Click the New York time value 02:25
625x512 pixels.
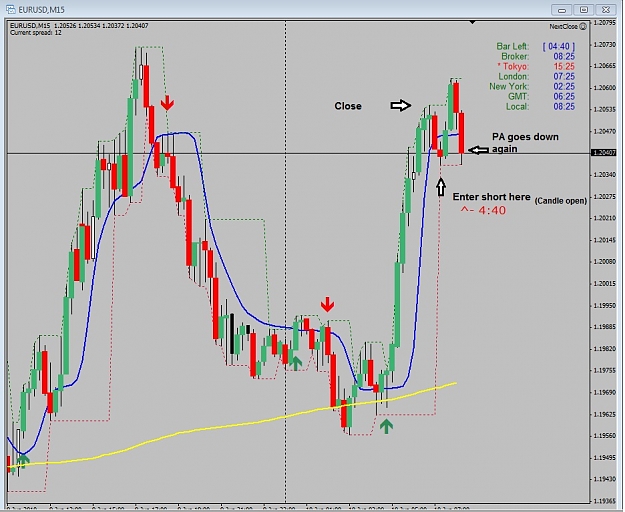(x=564, y=86)
